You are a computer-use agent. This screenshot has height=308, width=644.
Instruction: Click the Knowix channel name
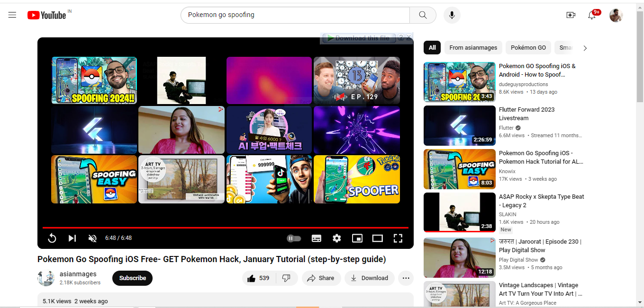[507, 171]
